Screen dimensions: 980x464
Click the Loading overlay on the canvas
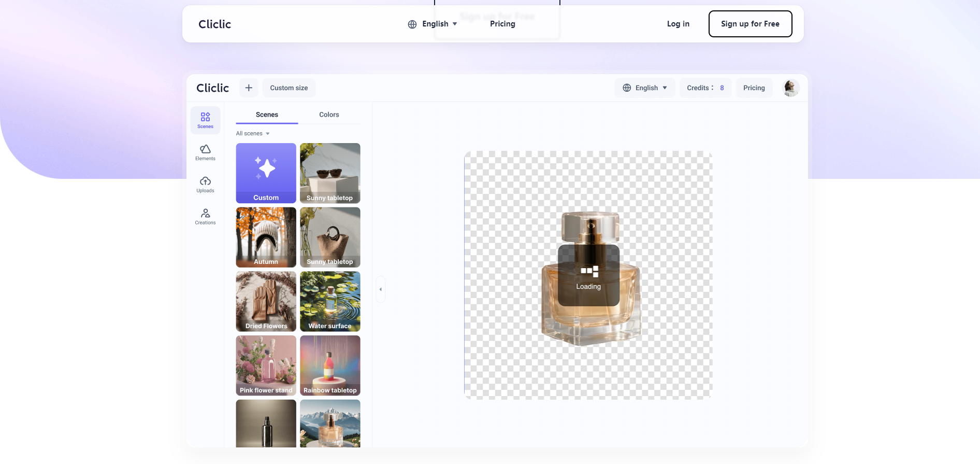pos(588,275)
